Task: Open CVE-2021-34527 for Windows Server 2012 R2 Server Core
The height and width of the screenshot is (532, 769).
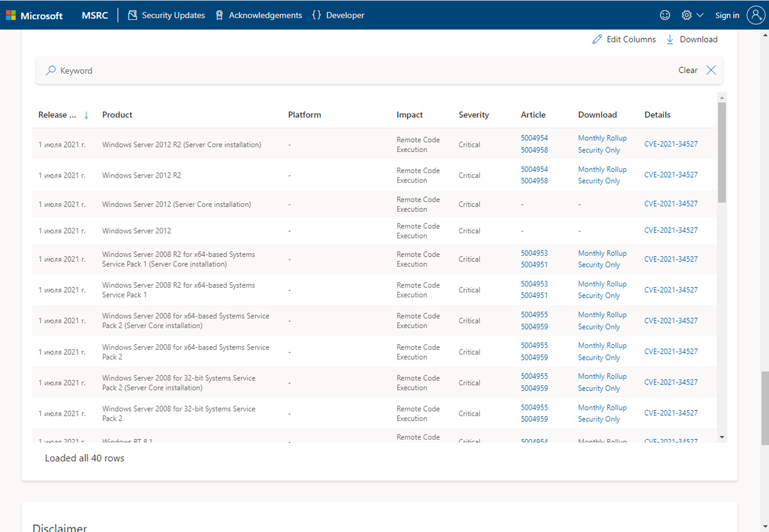Action: pos(671,144)
